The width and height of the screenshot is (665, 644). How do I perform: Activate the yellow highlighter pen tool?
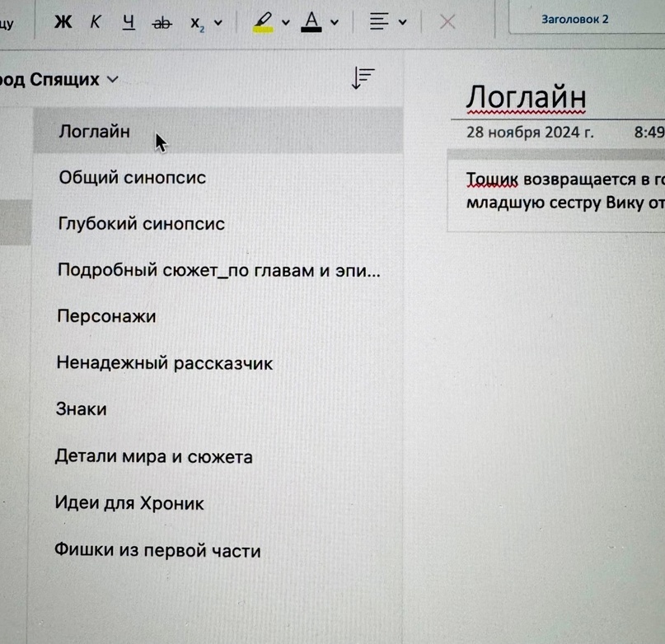tap(265, 18)
